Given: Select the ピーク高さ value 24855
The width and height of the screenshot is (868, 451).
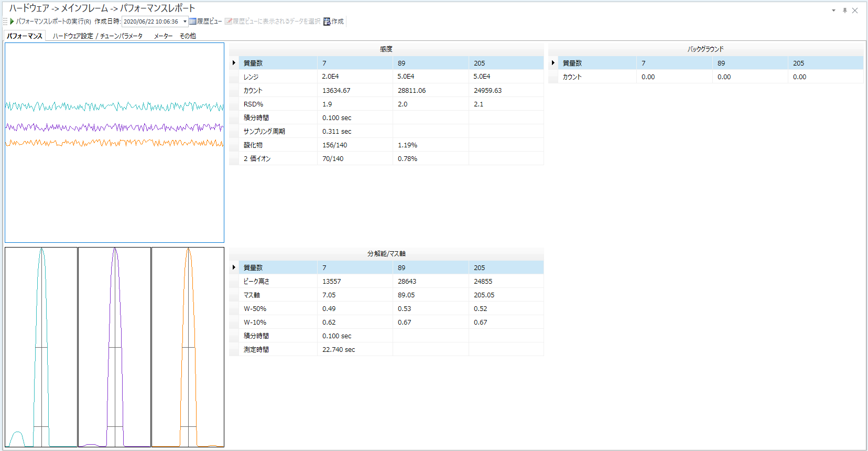Looking at the screenshot, I should tap(506, 281).
